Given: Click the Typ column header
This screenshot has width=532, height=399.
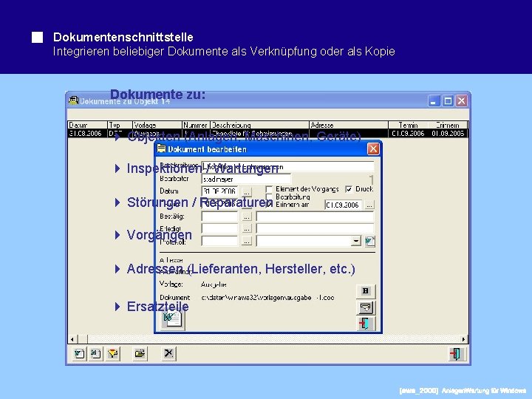Looking at the screenshot, I should pyautogui.click(x=120, y=125).
